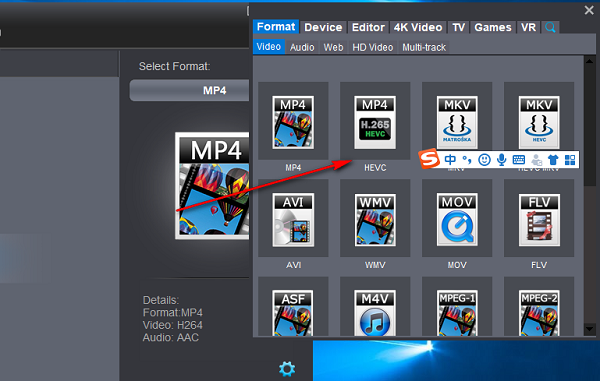The height and width of the screenshot is (381, 600).
Task: Click the scrollbar down arrow in format list
Action: pyautogui.click(x=589, y=329)
